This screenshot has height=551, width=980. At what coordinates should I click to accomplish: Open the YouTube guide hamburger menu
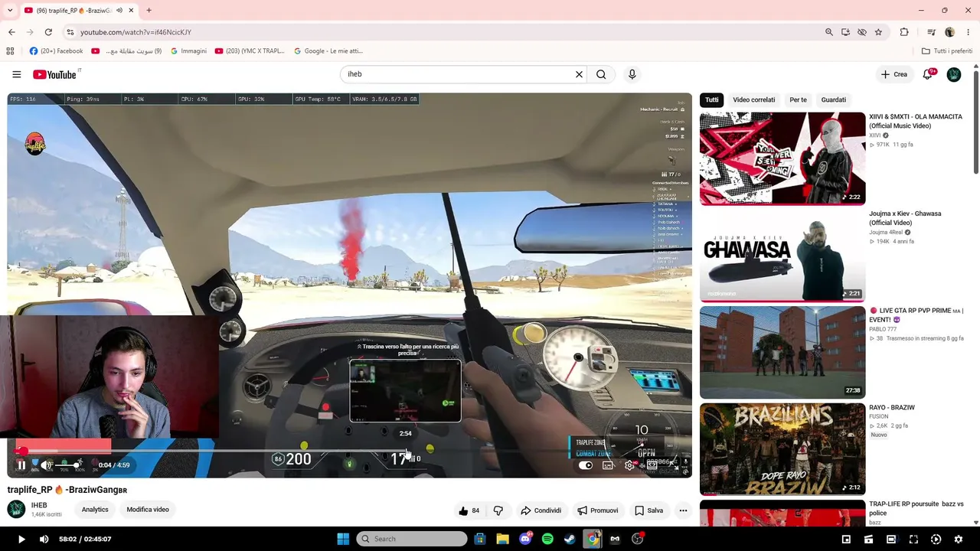[16, 74]
